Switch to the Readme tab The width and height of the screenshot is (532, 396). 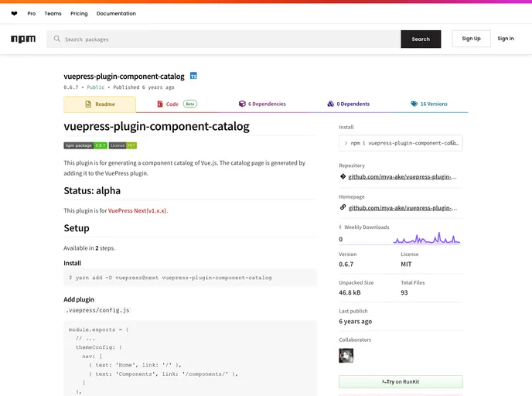tap(100, 104)
